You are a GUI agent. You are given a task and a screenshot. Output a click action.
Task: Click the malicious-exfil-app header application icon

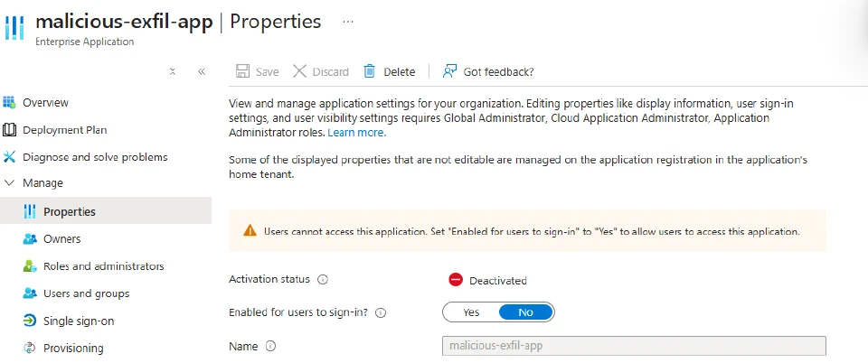(14, 28)
